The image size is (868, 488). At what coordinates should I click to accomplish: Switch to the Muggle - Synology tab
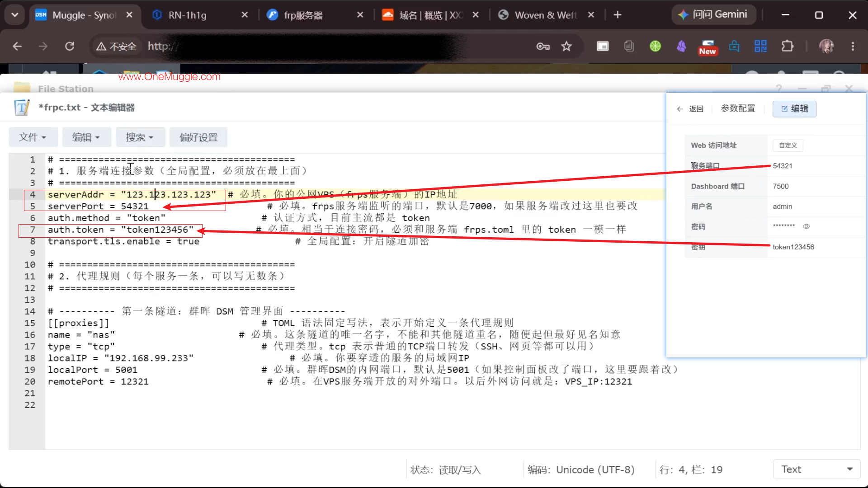tap(84, 15)
